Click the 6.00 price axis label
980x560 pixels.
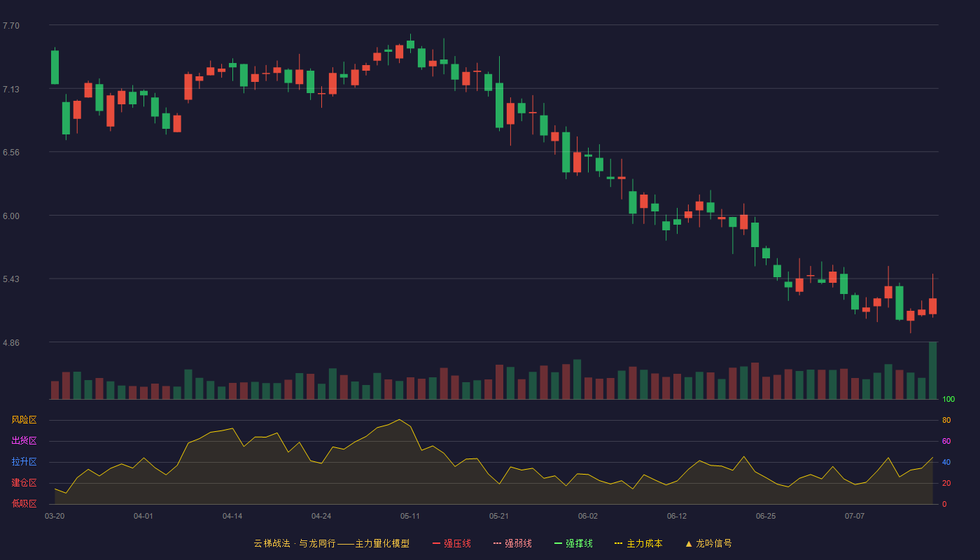click(11, 216)
